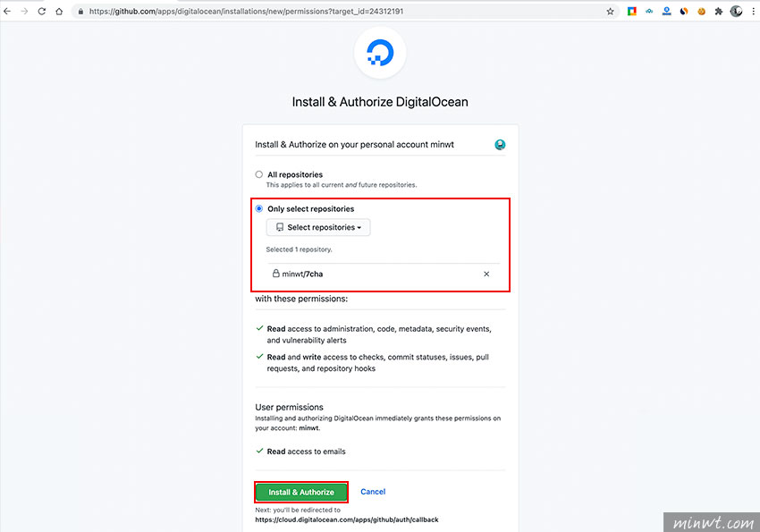
Task: Click the 'Selected 1 repository.' text
Action: [x=299, y=249]
